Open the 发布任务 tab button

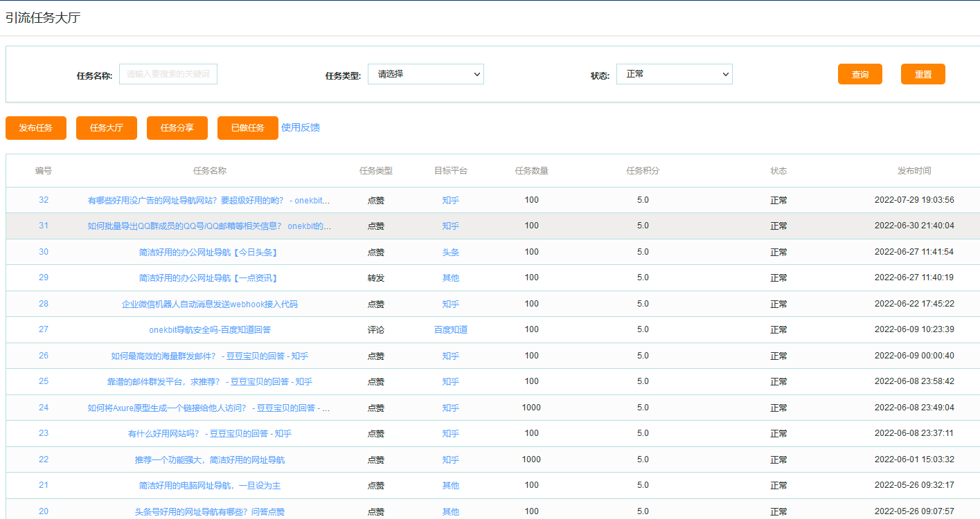36,128
